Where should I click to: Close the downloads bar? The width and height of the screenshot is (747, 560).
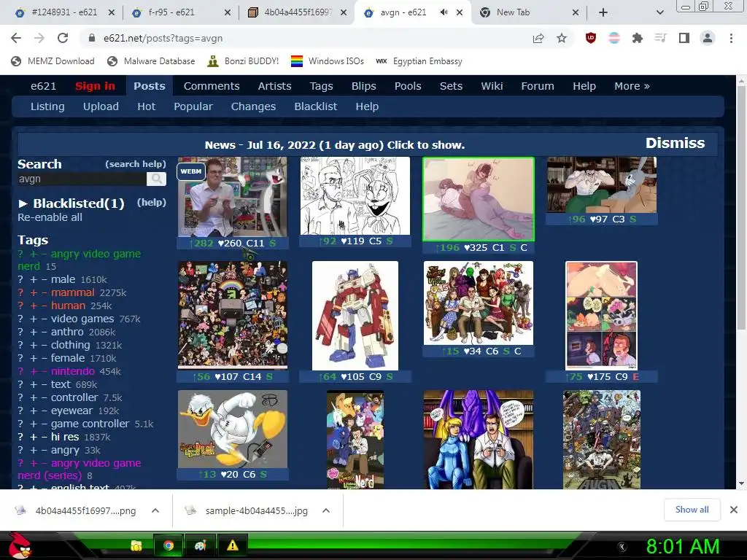[734, 510]
